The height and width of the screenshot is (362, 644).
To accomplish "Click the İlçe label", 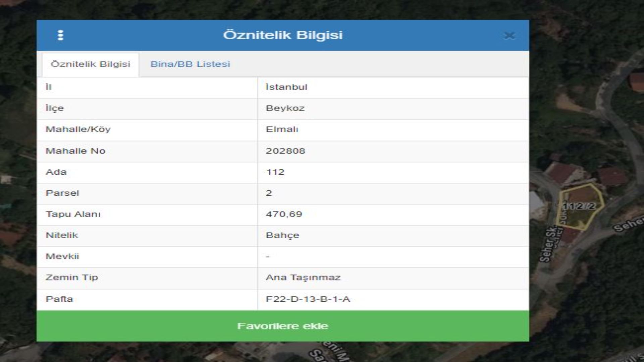I will [55, 108].
